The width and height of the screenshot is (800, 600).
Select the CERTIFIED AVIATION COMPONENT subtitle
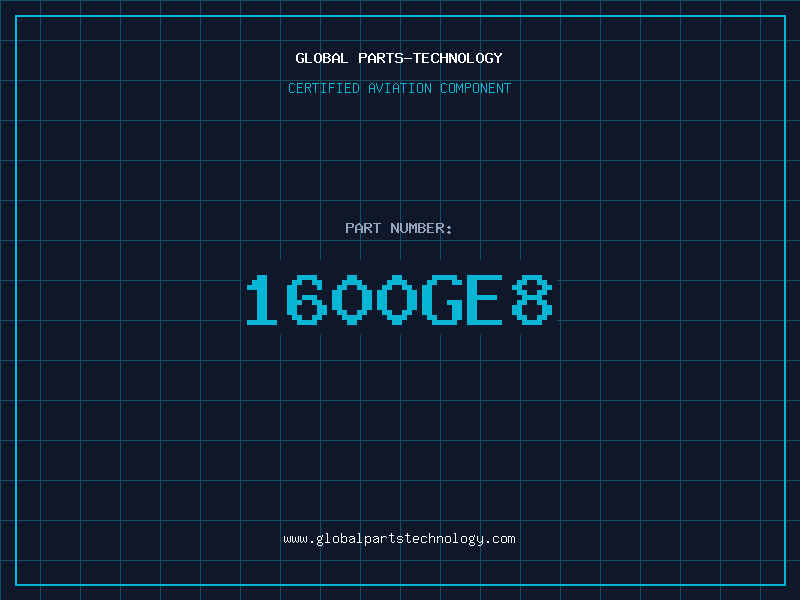pos(399,88)
